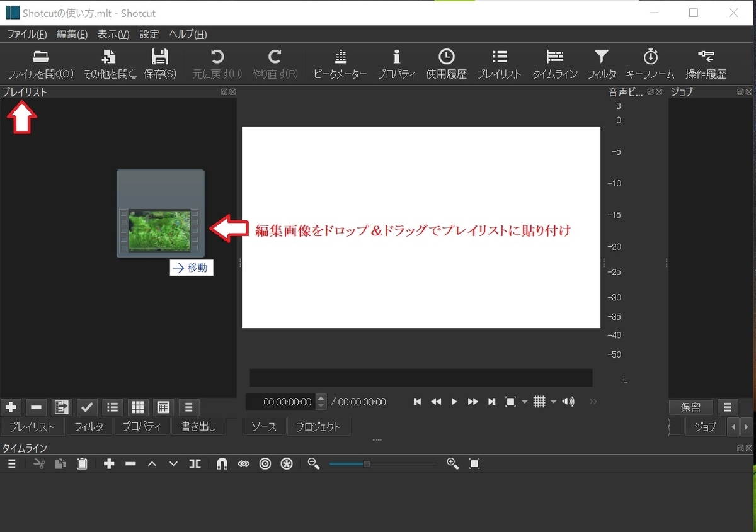The height and width of the screenshot is (532, 756).
Task: Remove playlist item with minus button
Action: pos(37,407)
